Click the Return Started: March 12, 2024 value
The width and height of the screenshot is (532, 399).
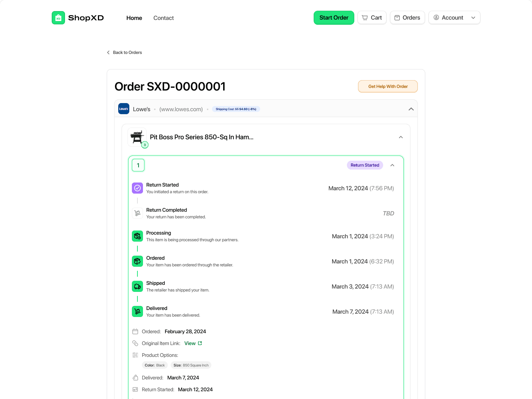click(195, 389)
